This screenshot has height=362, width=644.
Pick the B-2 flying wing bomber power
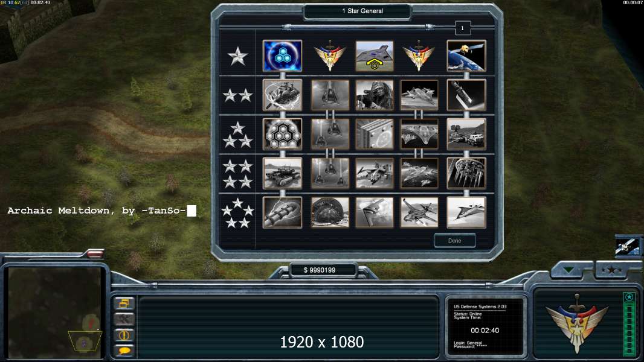tap(374, 213)
